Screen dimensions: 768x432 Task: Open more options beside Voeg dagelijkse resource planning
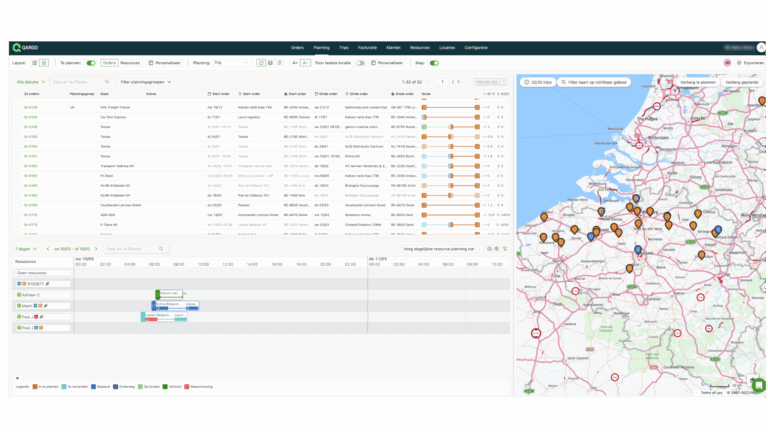point(480,249)
